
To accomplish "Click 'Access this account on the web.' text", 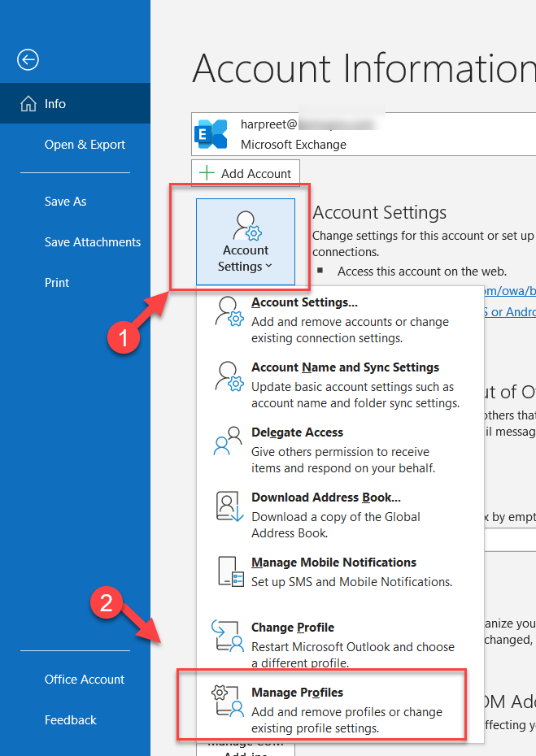I will (422, 271).
